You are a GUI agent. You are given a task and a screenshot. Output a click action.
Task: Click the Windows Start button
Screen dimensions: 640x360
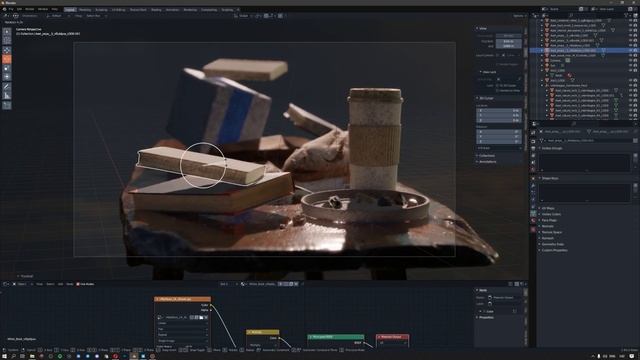tap(4, 356)
